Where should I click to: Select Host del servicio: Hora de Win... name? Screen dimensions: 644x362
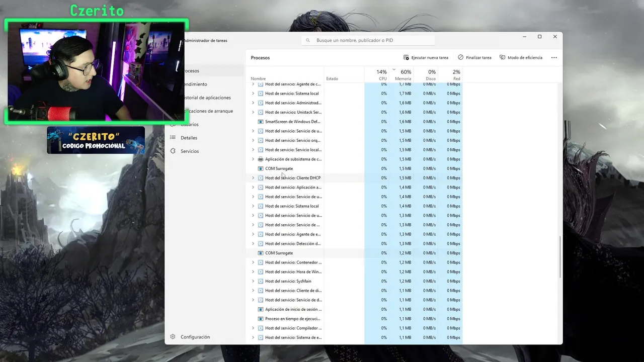pyautogui.click(x=293, y=272)
